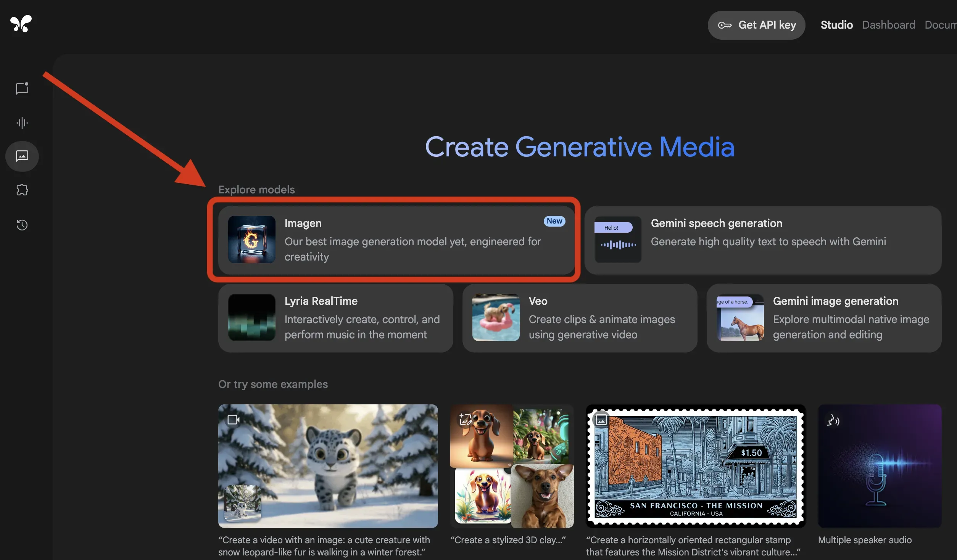Switch to the Dashboard tab
This screenshot has width=957, height=560.
[x=888, y=25]
